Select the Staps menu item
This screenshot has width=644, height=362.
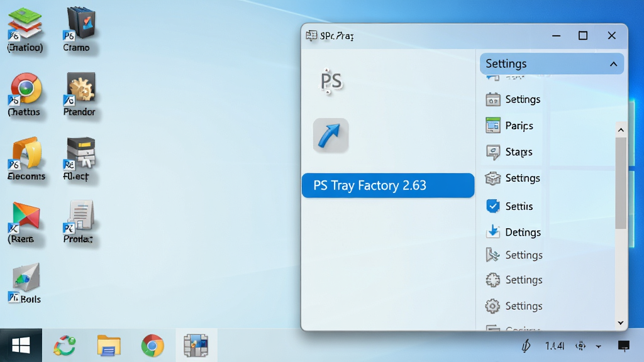click(519, 152)
